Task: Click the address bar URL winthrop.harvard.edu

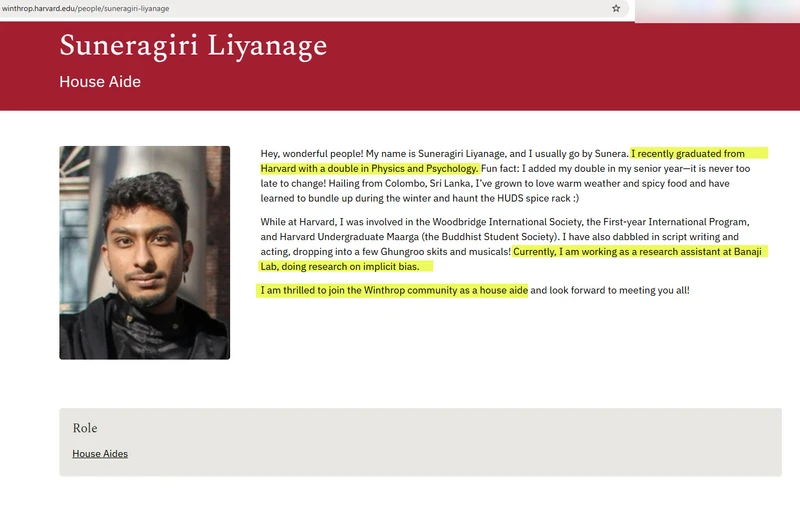Action: click(x=86, y=8)
